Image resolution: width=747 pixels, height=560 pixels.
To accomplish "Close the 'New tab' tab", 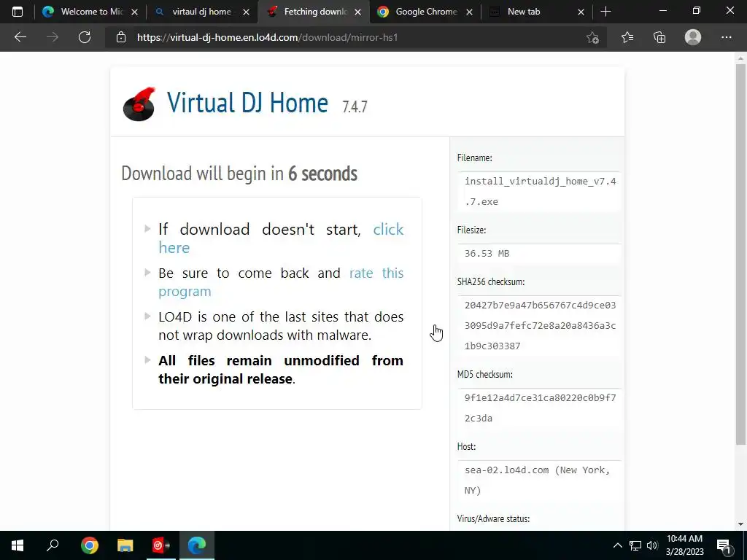I will point(581,12).
